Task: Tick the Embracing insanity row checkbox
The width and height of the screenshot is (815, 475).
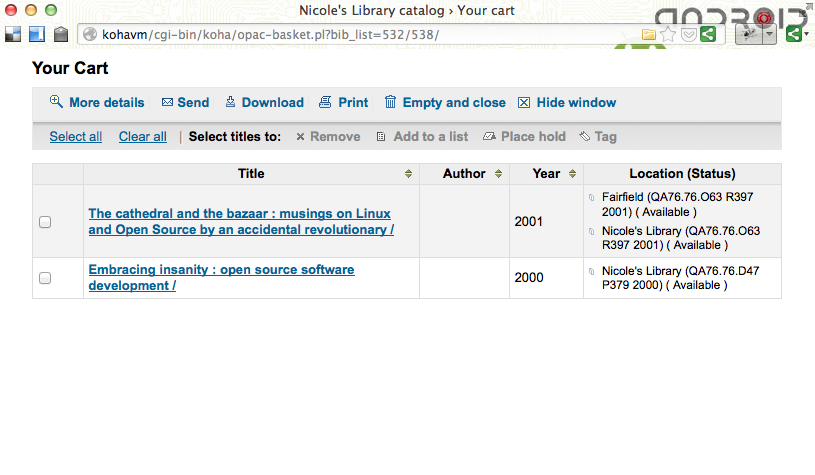Action: coord(45,278)
